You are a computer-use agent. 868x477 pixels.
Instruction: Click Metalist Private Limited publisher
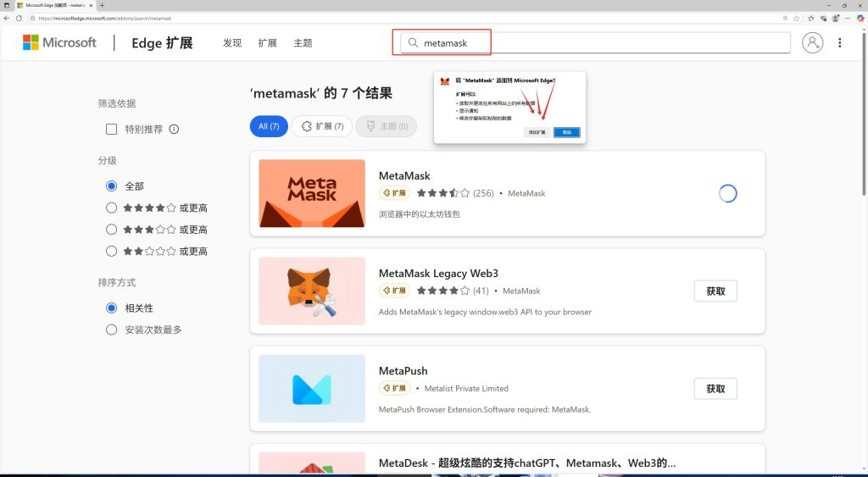click(x=466, y=388)
